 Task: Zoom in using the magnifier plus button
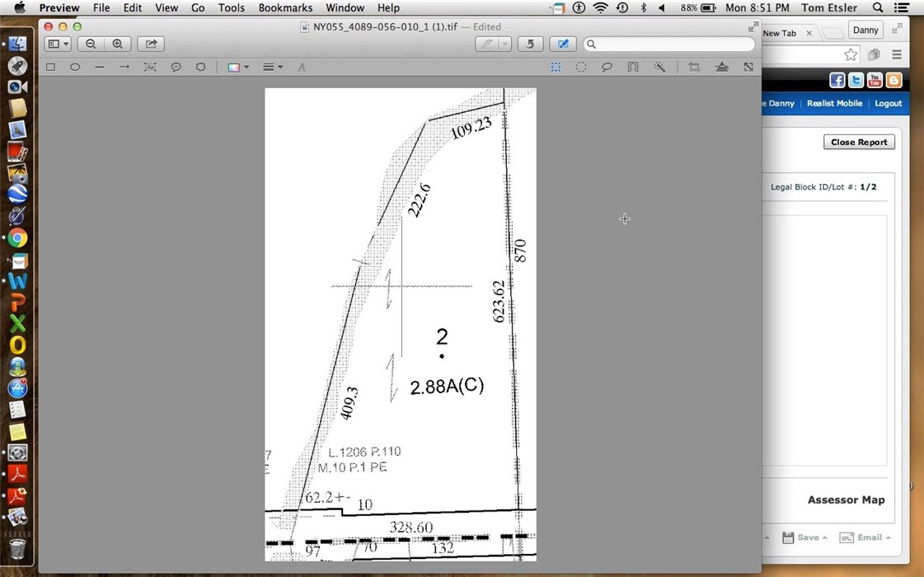(x=118, y=44)
